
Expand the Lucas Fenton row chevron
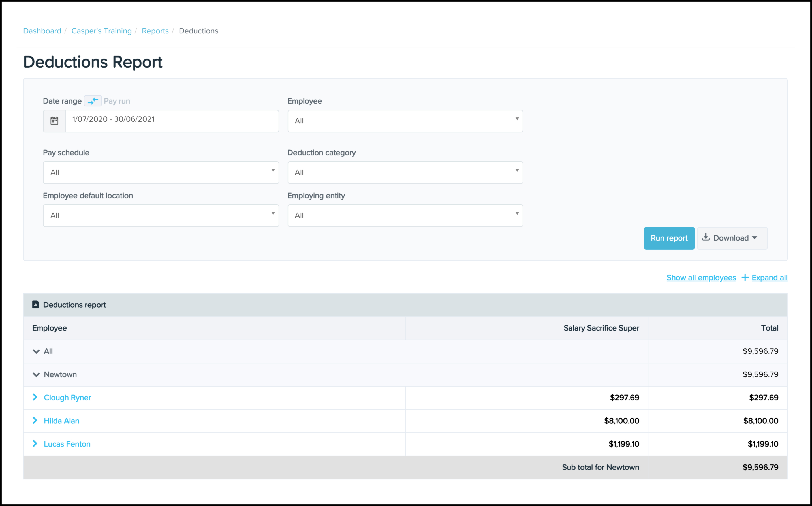[35, 444]
